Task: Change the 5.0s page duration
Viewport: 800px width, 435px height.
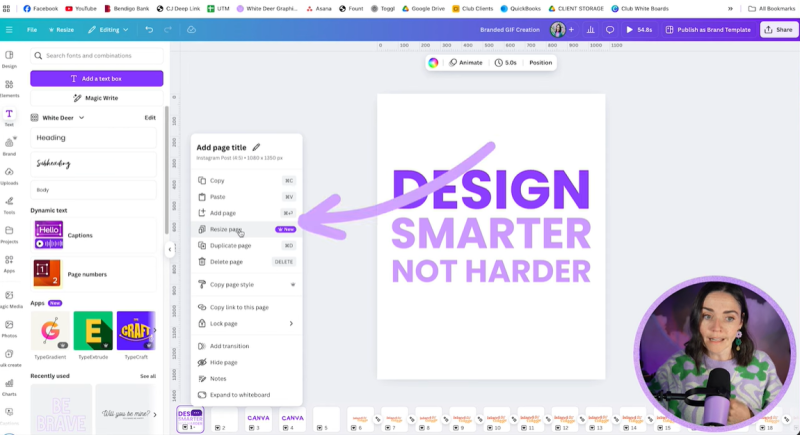Action: [x=506, y=63]
